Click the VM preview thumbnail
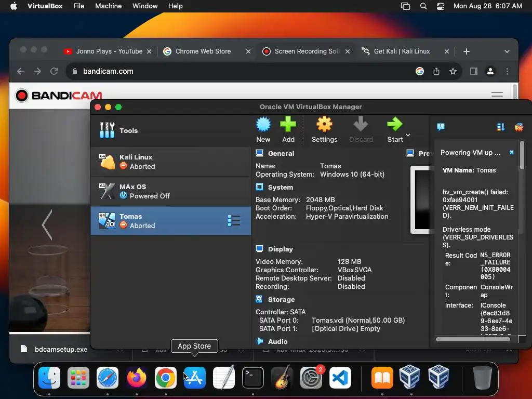This screenshot has height=399, width=532. [x=420, y=200]
